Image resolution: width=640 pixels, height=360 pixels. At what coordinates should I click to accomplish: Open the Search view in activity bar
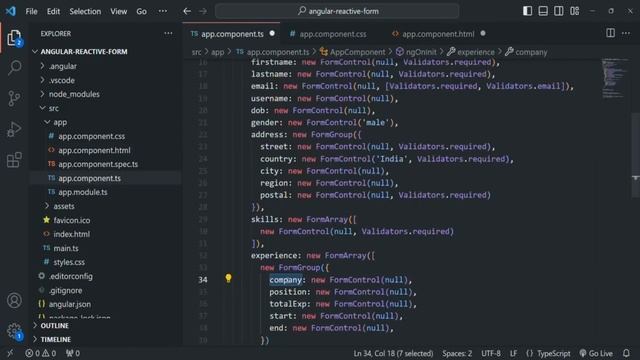pos(14,67)
